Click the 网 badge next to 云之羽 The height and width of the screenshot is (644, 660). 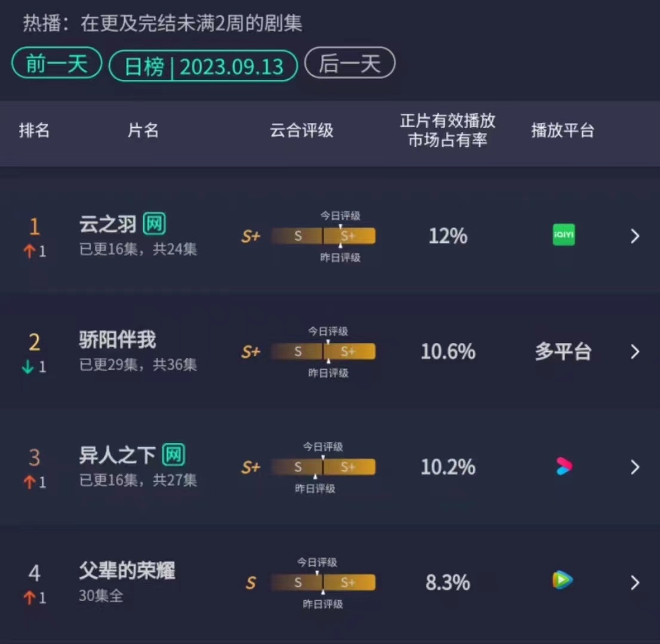154,224
